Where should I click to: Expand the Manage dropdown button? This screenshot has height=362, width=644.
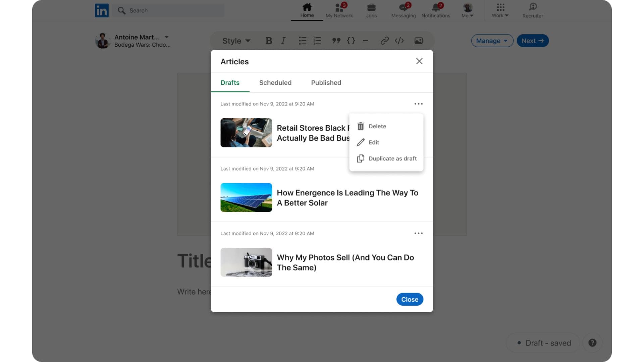[x=492, y=41]
